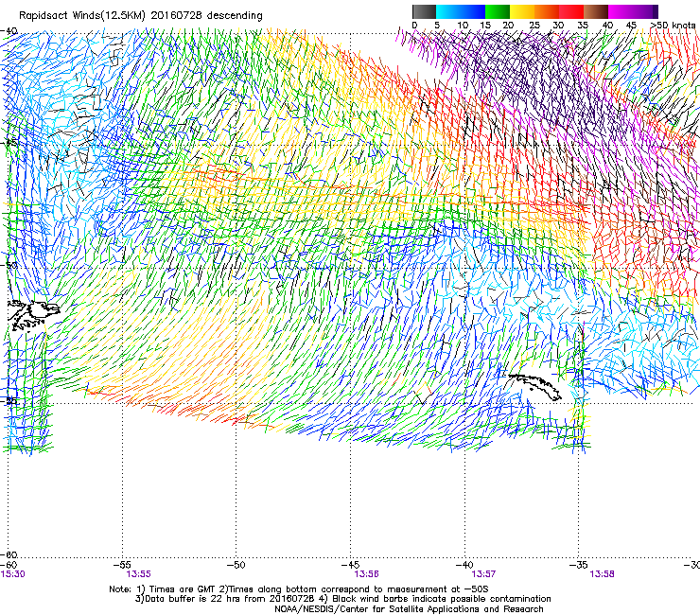This screenshot has height=615, width=700.
Task: Click the '-50' longitude label on bottom axis
Action: (x=236, y=565)
